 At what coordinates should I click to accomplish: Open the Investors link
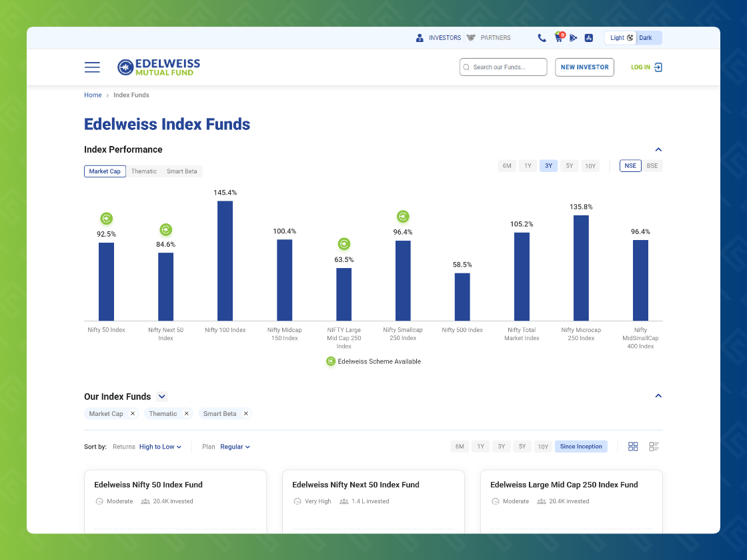444,38
